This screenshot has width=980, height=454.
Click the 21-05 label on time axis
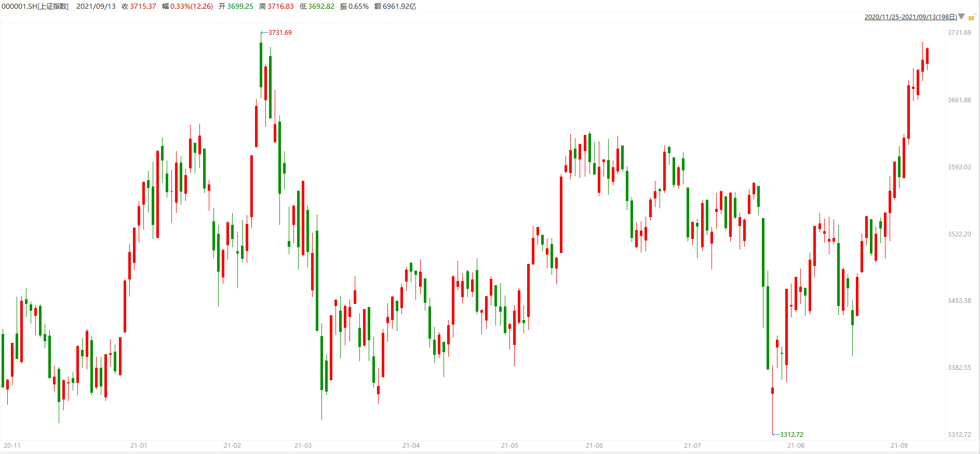pos(509,446)
